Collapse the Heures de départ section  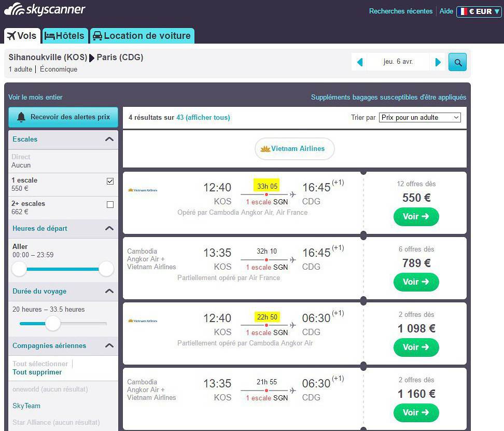click(109, 229)
